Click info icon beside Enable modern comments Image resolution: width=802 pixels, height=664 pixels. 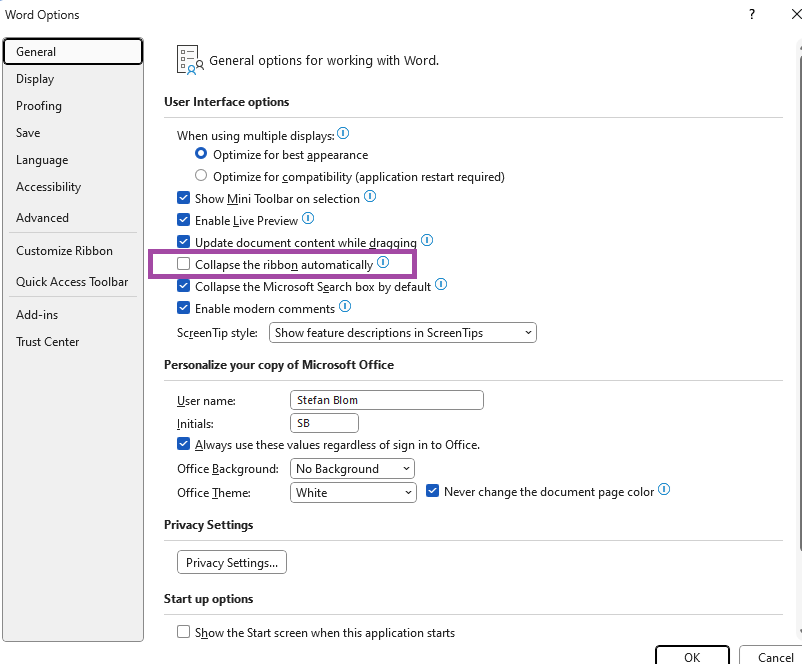click(x=345, y=306)
